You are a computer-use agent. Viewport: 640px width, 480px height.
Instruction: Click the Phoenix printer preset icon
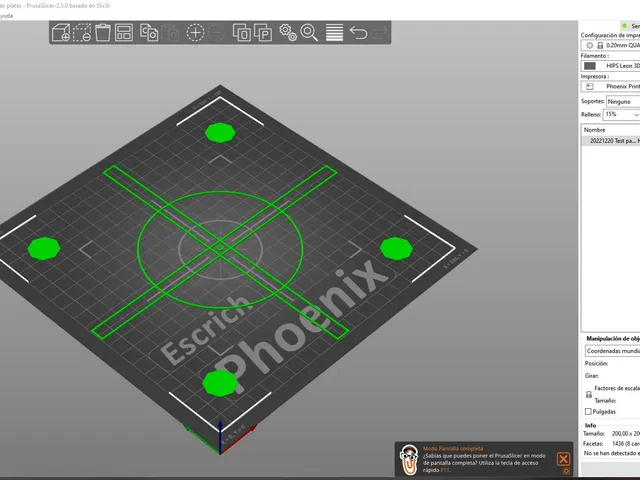coord(590,87)
